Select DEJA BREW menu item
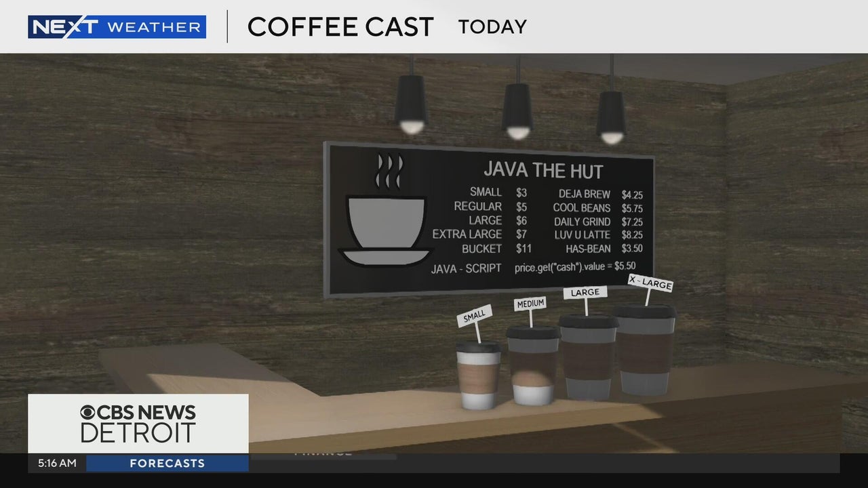 tap(585, 195)
